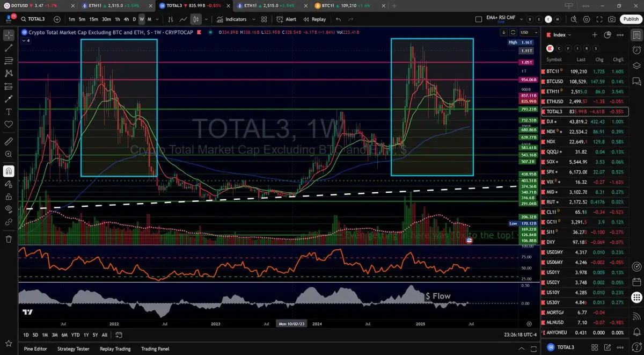Open go to date calendar icon

tap(119, 335)
